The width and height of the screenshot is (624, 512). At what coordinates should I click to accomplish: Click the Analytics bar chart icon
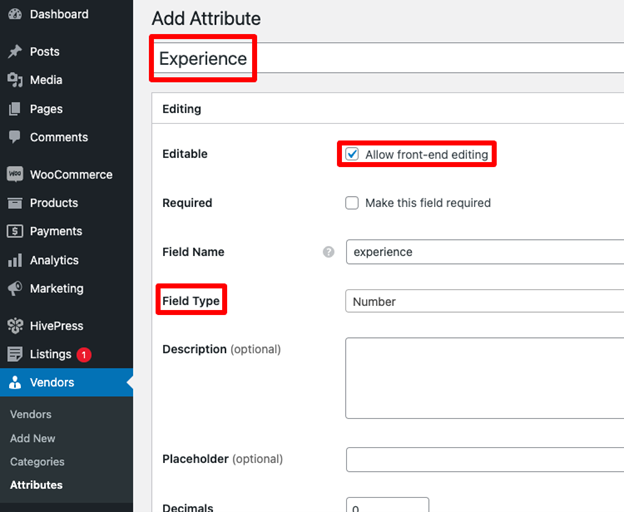[15, 260]
